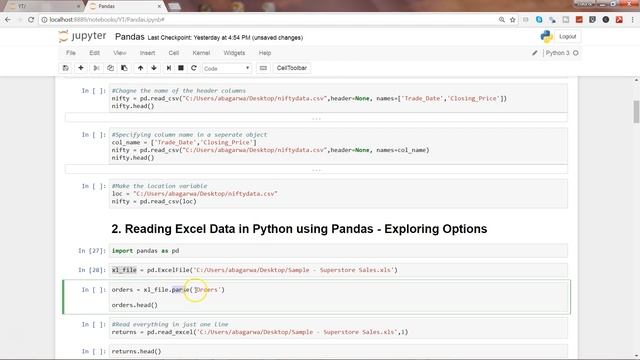Cut selected cells with scissors icon

tap(96, 68)
